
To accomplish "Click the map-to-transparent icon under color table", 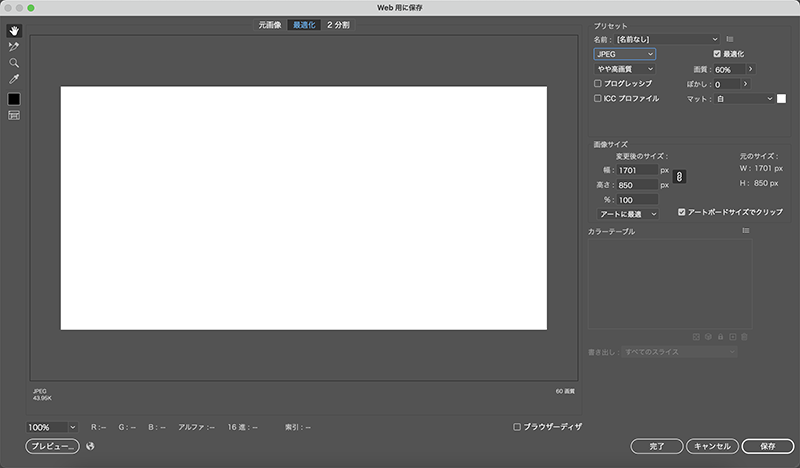I will point(696,337).
